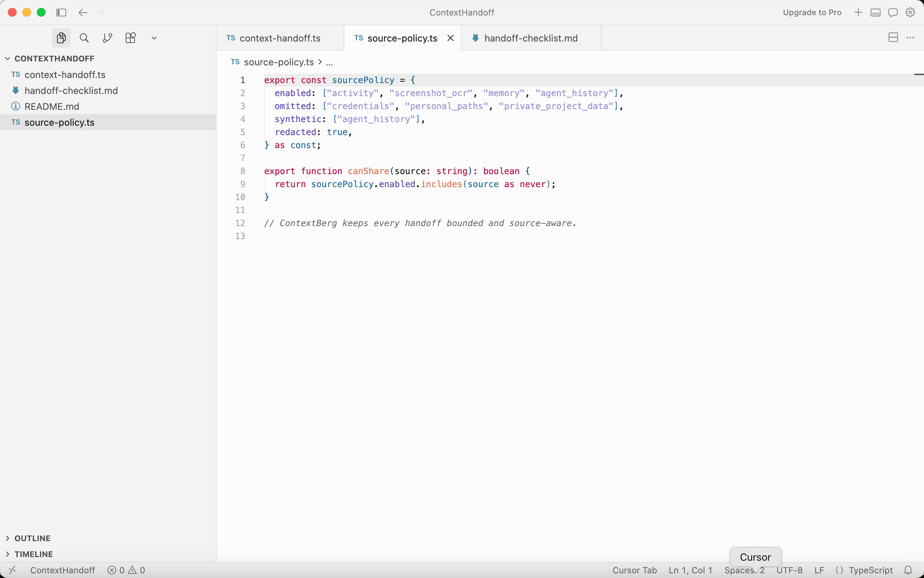Viewport: 924px width, 578px height.
Task: Switch to context-handoff.ts tab
Action: click(x=280, y=38)
